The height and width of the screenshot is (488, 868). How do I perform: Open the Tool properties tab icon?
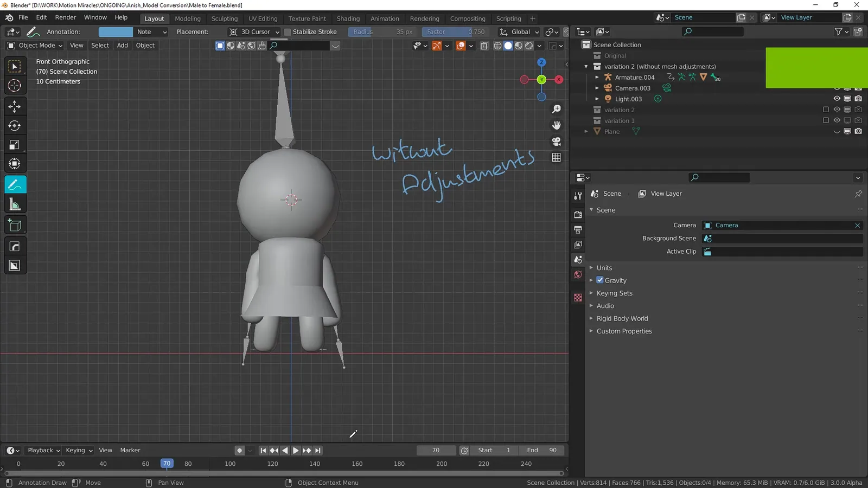[578, 196]
